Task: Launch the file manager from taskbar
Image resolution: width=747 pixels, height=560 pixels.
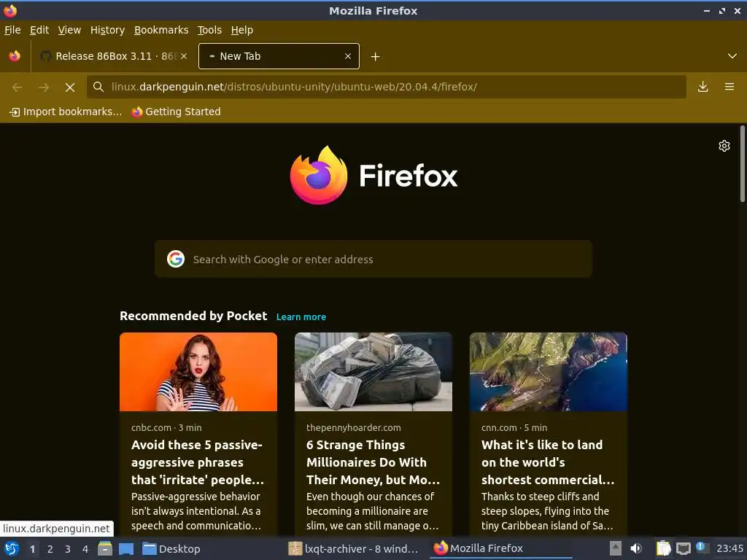Action: point(105,549)
